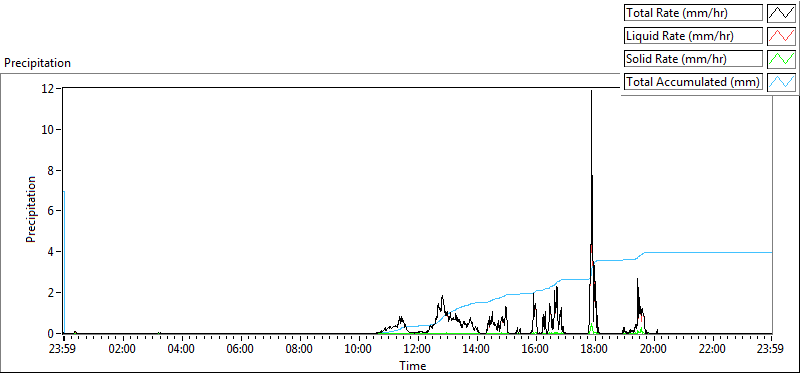Click the 02:00 x-axis time label

click(x=123, y=350)
